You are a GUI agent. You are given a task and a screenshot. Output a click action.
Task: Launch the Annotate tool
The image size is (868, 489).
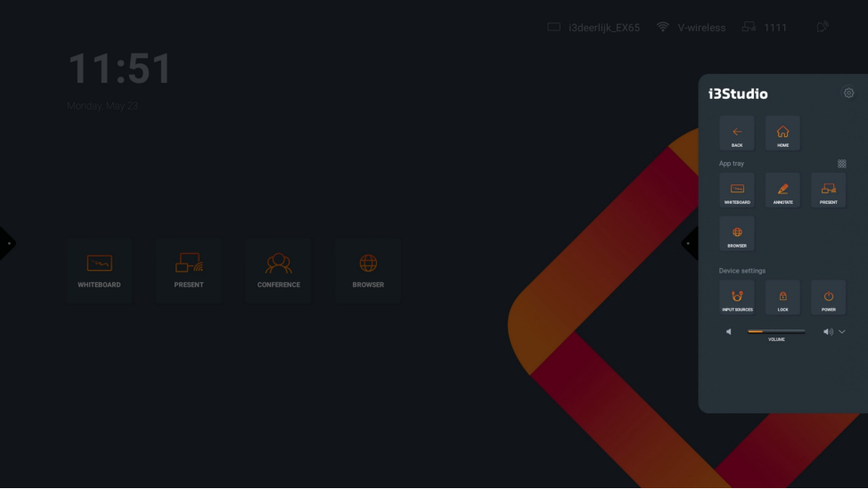click(782, 191)
